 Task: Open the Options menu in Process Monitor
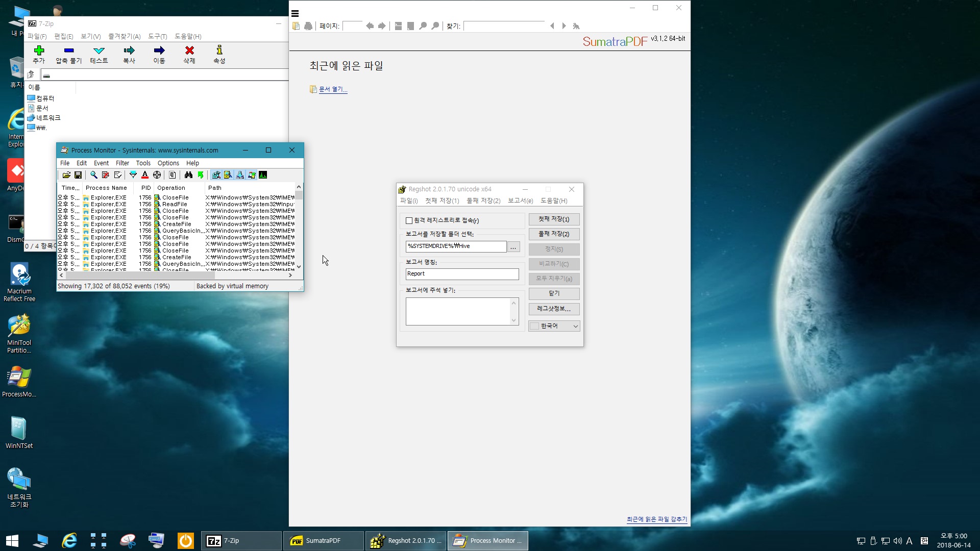point(168,163)
